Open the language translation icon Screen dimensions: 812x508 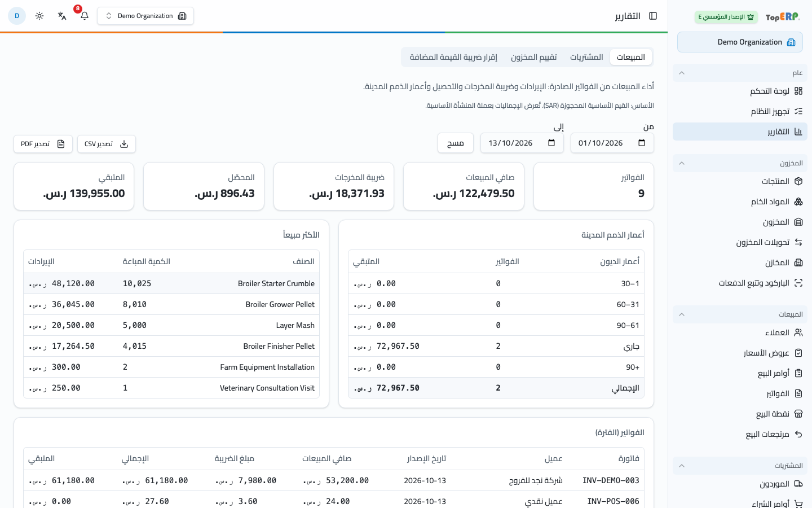(x=62, y=16)
